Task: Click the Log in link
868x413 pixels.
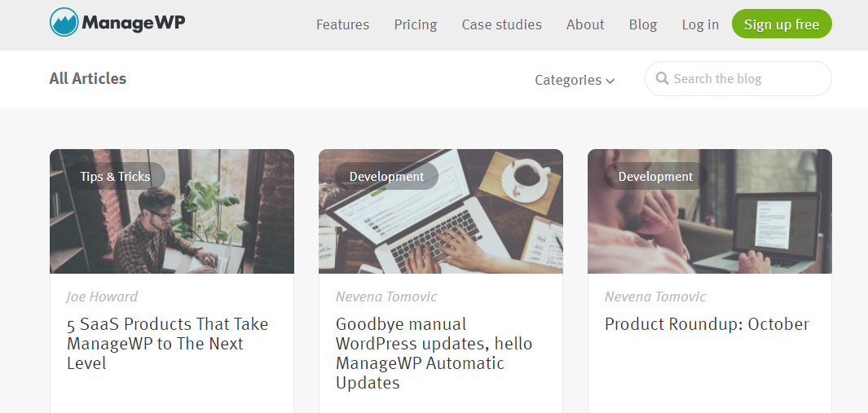Action: (700, 24)
